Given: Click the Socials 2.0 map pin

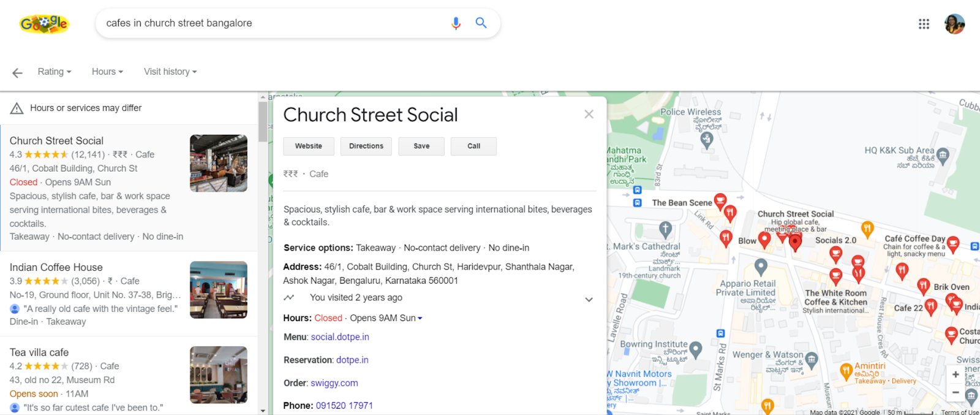Looking at the screenshot, I should pos(835,254).
